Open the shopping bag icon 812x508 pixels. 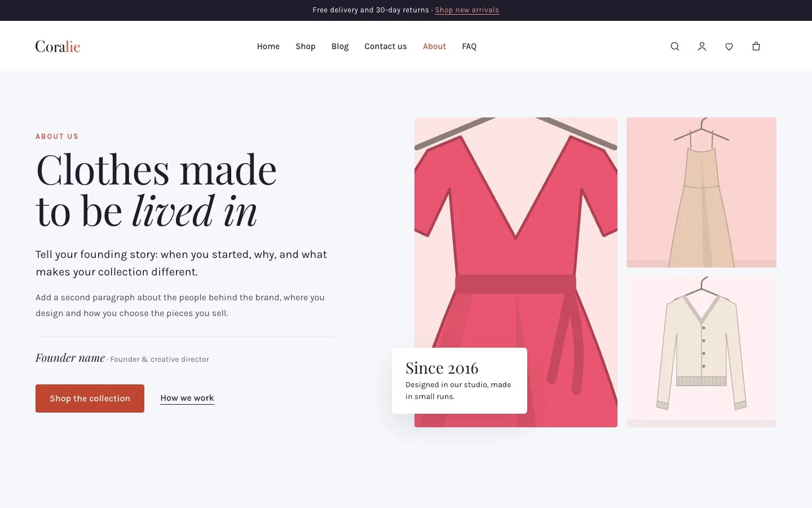pyautogui.click(x=756, y=46)
